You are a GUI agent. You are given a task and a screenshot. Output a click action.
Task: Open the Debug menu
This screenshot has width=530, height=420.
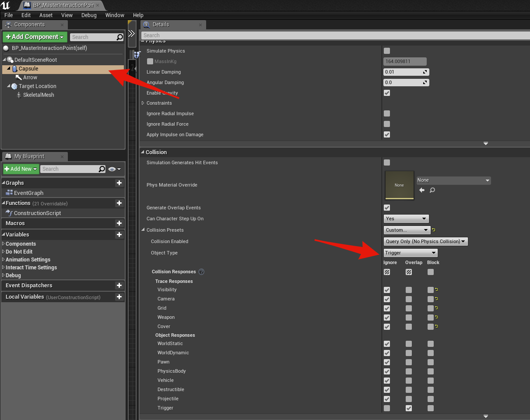coord(89,15)
